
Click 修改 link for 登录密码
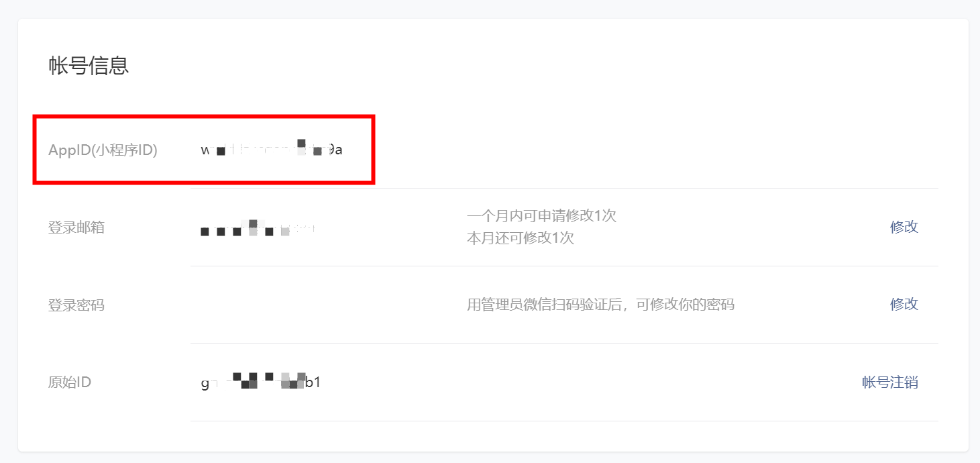[x=904, y=304]
